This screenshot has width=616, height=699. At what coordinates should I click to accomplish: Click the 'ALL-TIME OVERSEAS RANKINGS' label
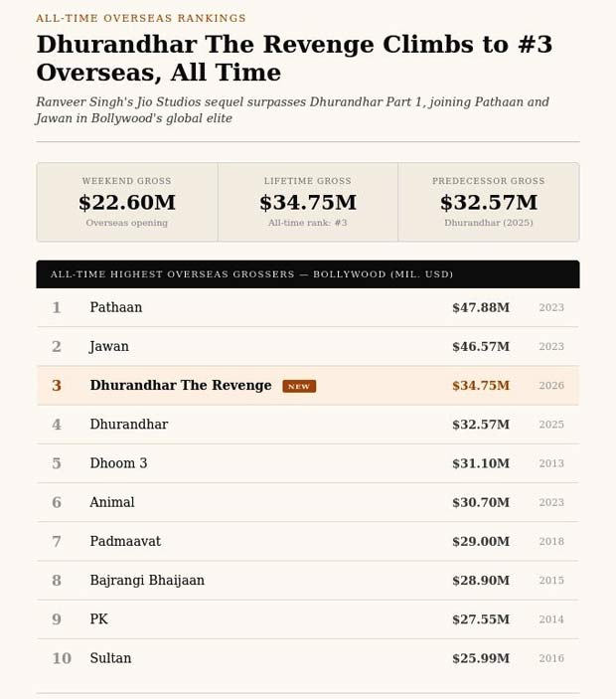coord(141,18)
